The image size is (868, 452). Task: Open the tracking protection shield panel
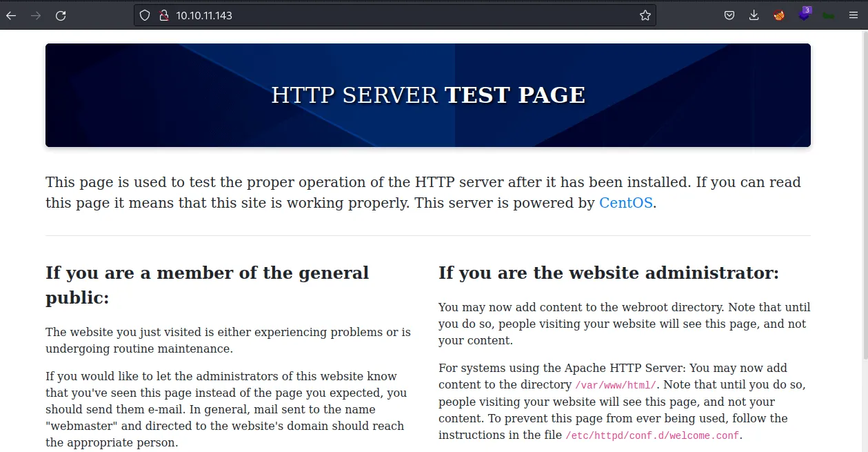click(145, 14)
